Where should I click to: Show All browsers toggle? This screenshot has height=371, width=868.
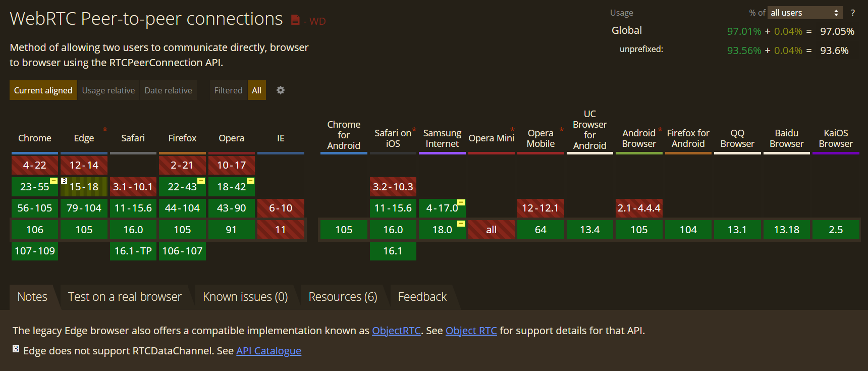[257, 90]
